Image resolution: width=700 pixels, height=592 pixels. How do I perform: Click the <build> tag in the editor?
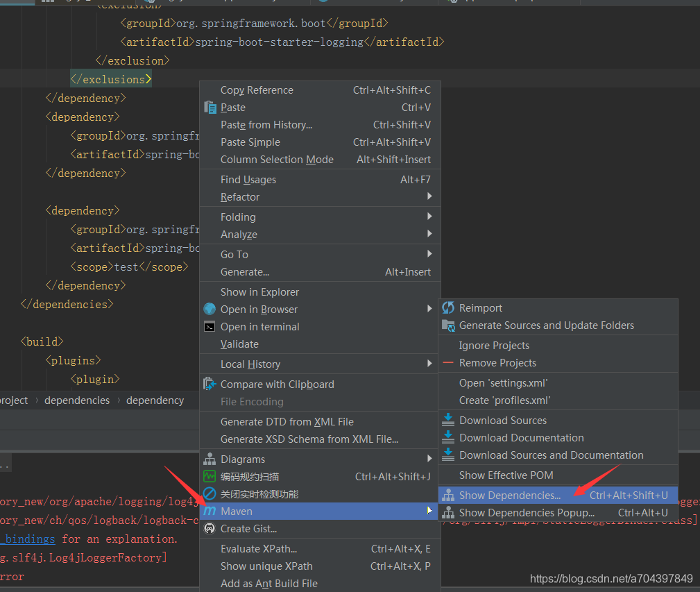click(x=42, y=341)
